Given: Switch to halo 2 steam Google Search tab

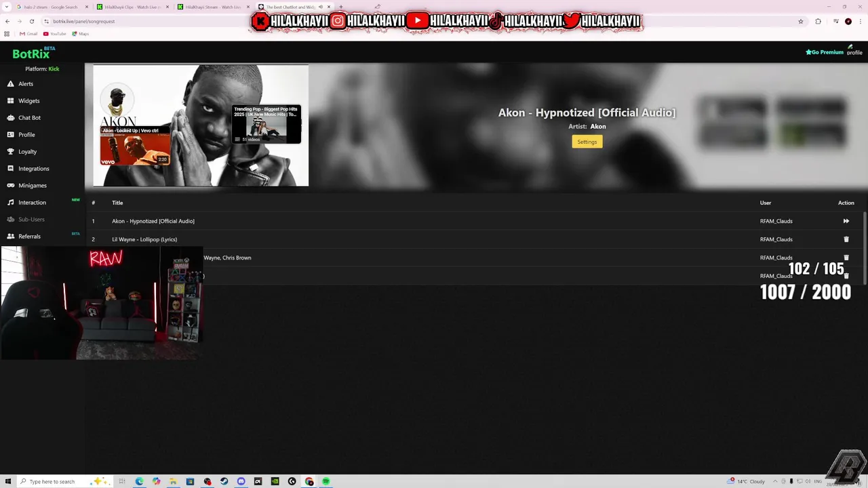Looking at the screenshot, I should point(53,7).
